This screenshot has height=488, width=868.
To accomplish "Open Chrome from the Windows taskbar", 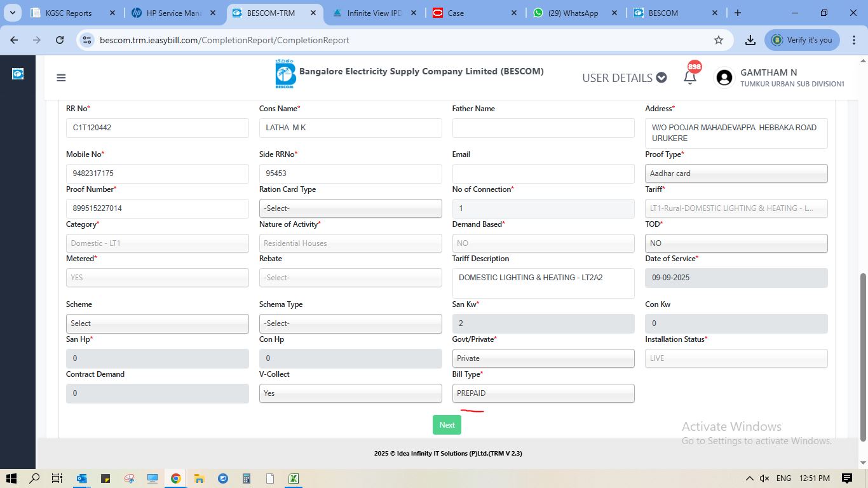I will [175, 478].
